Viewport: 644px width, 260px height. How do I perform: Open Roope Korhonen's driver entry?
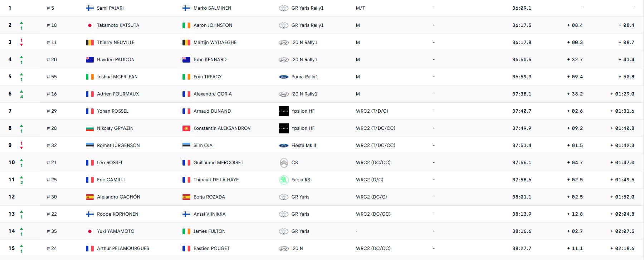pos(117,214)
